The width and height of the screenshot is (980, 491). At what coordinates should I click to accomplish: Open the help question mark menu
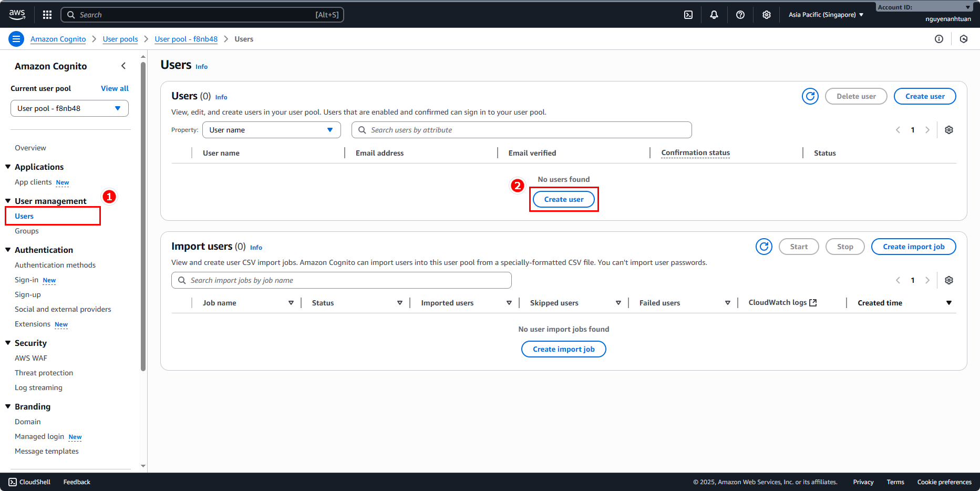740,15
